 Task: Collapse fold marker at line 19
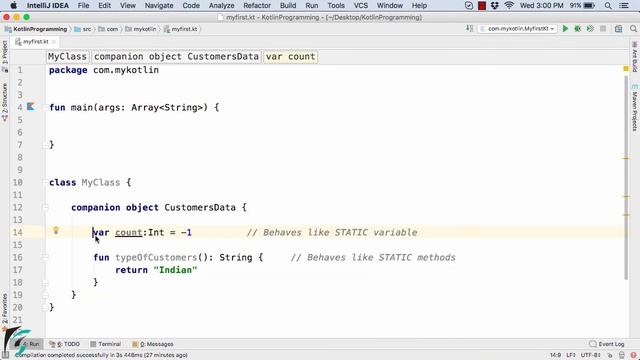pos(45,295)
